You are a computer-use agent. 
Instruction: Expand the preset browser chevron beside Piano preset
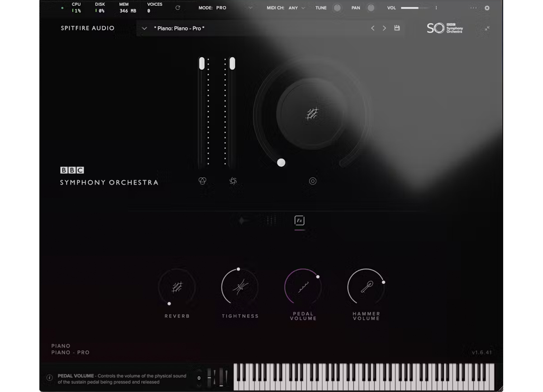coord(144,29)
